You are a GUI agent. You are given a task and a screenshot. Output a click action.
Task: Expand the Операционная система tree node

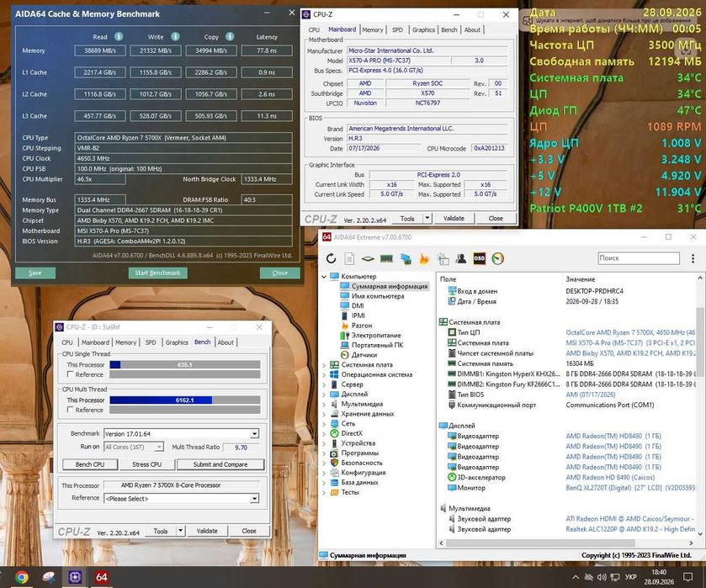tap(324, 374)
